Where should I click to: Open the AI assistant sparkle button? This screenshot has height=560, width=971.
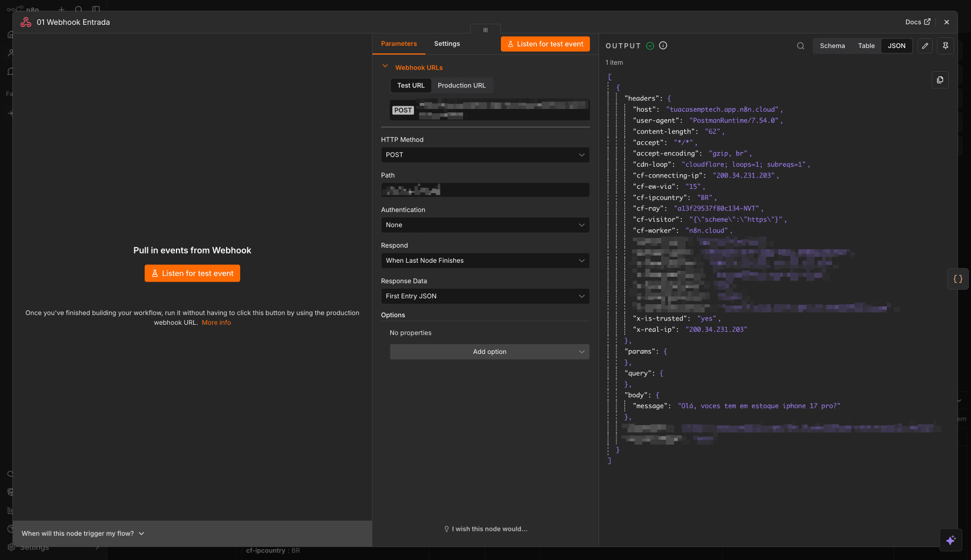pos(950,540)
